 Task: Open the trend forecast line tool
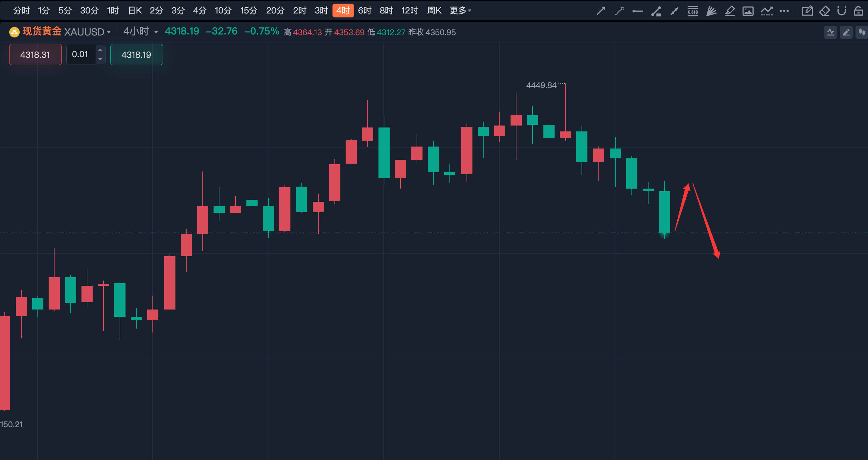click(766, 11)
